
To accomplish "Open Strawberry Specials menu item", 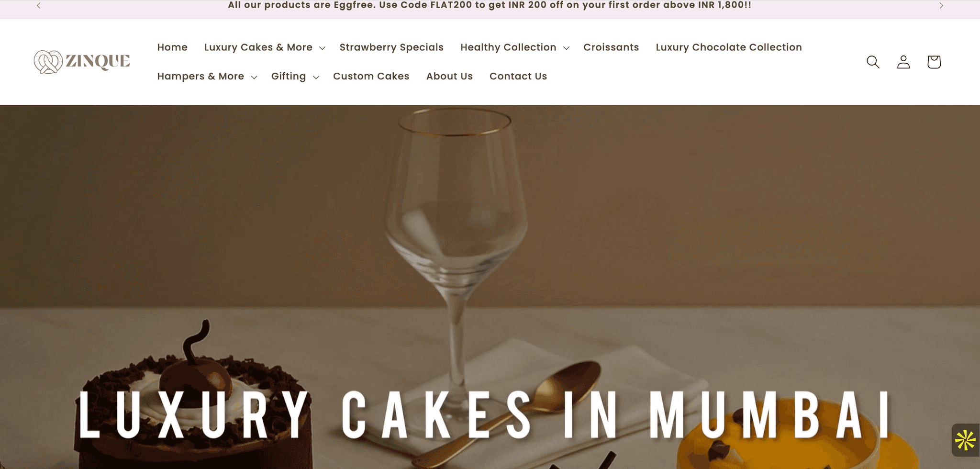I will tap(391, 47).
